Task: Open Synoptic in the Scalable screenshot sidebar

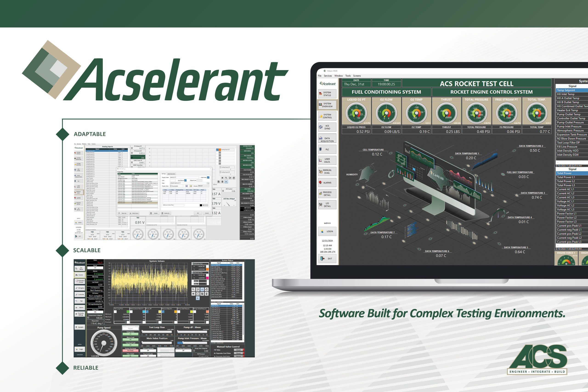Action: [80, 327]
